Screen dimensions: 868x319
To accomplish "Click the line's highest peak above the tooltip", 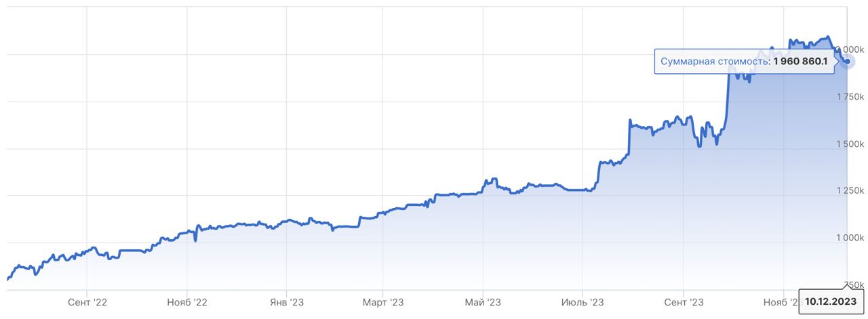I will 827,37.
